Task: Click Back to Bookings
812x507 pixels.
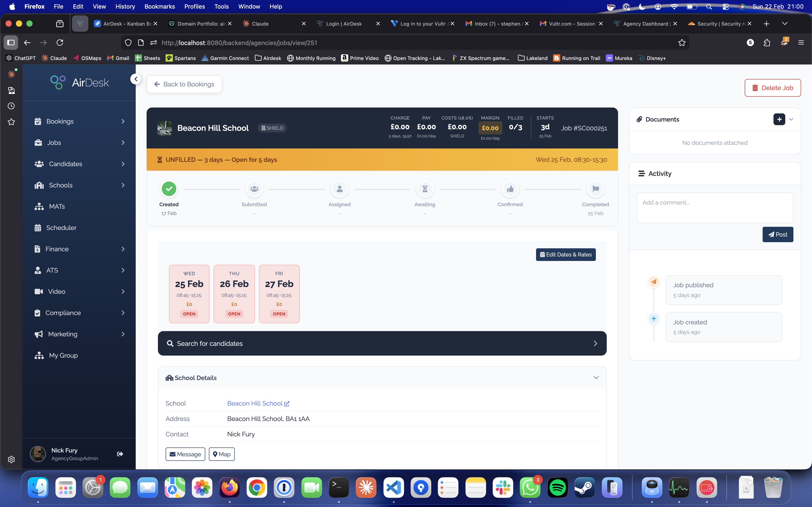Action: 184,84
